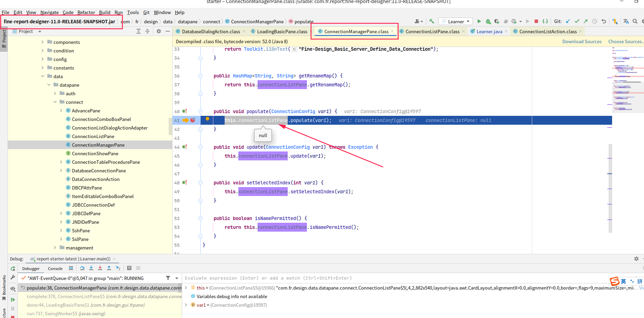
Task: Switch to the Console tab in debugger
Action: click(55, 269)
